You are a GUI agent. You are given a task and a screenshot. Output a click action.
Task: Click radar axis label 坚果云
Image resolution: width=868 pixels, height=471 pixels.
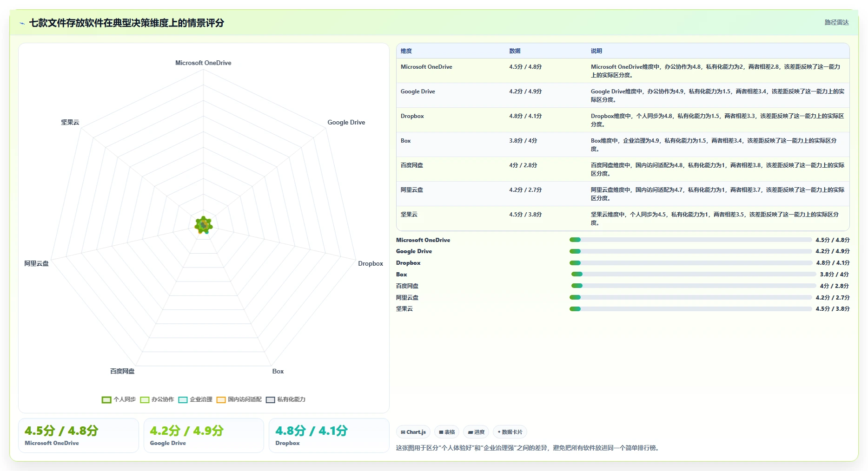(x=70, y=122)
